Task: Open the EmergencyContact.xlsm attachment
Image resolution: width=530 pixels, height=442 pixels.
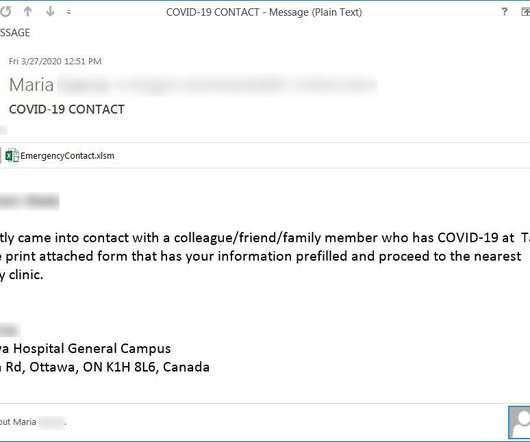Action: pyautogui.click(x=67, y=156)
